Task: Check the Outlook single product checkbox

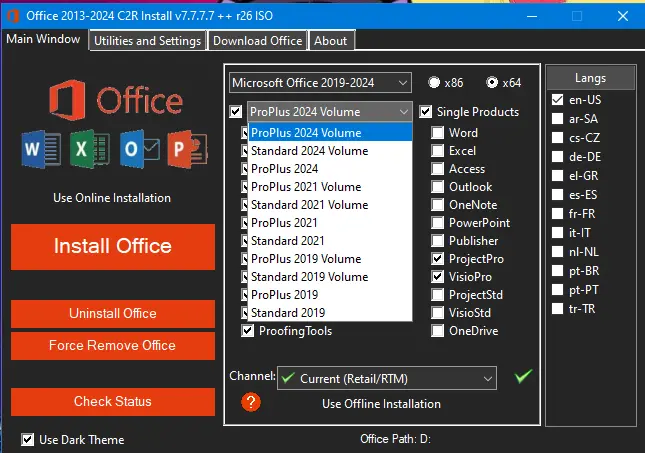Action: pyautogui.click(x=438, y=187)
